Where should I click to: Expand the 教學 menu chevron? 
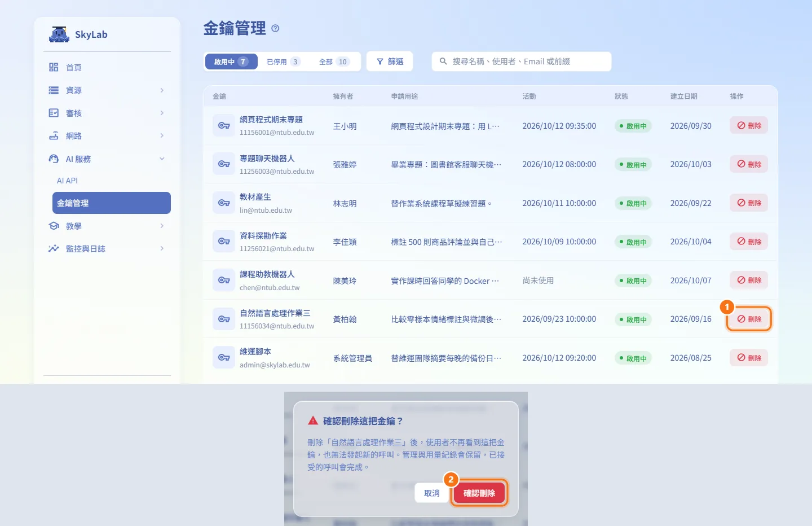[162, 226]
